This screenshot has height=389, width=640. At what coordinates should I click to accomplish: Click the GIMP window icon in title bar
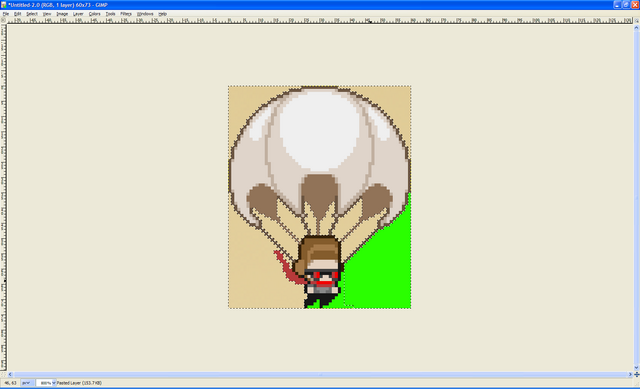(x=4, y=5)
